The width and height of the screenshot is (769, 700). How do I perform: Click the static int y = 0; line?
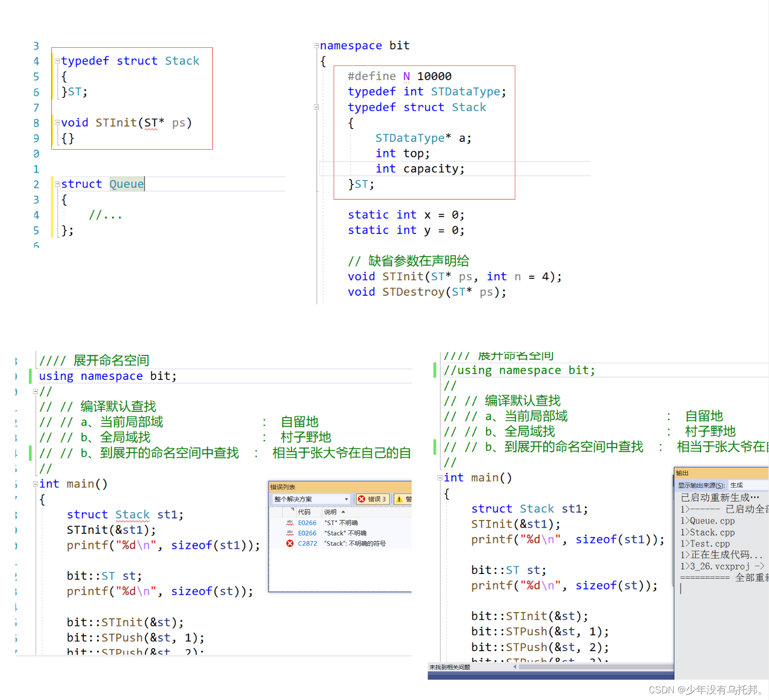coord(406,230)
